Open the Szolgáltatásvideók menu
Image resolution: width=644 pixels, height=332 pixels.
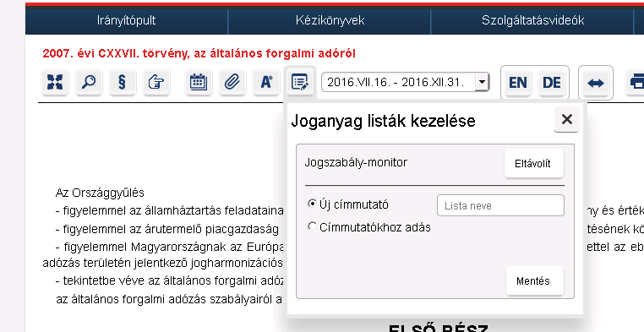(x=532, y=20)
